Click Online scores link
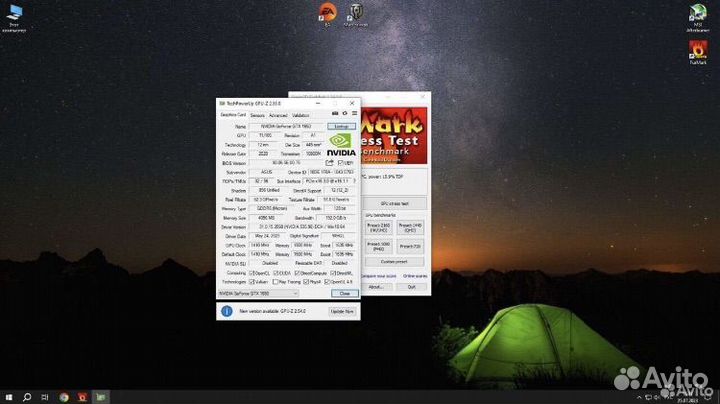The height and width of the screenshot is (404, 720). 415,276
